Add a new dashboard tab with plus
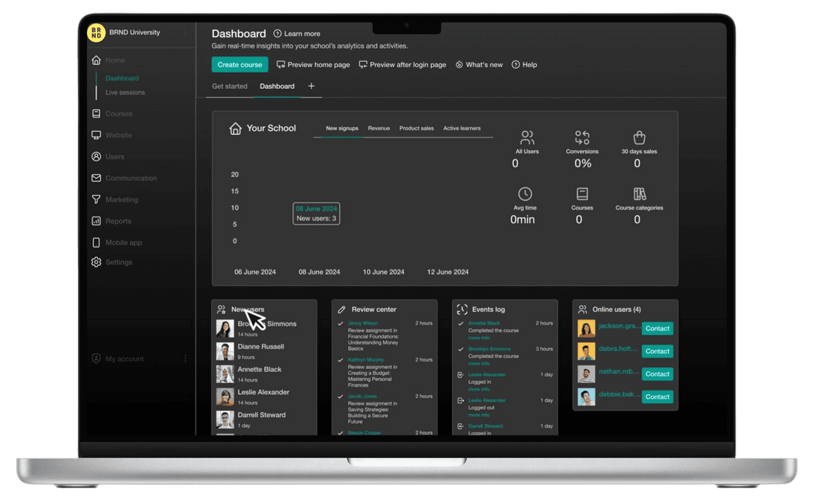815x504 pixels. pos(311,86)
